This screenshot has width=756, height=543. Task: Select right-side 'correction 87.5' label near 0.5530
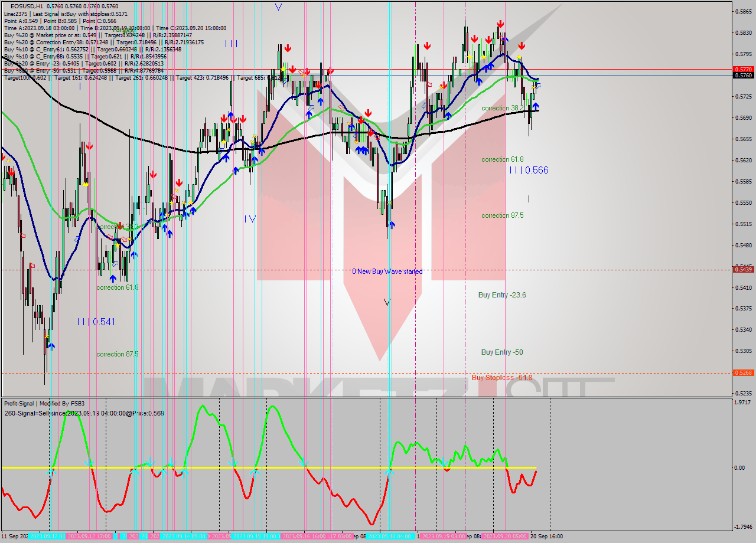pyautogui.click(x=503, y=215)
